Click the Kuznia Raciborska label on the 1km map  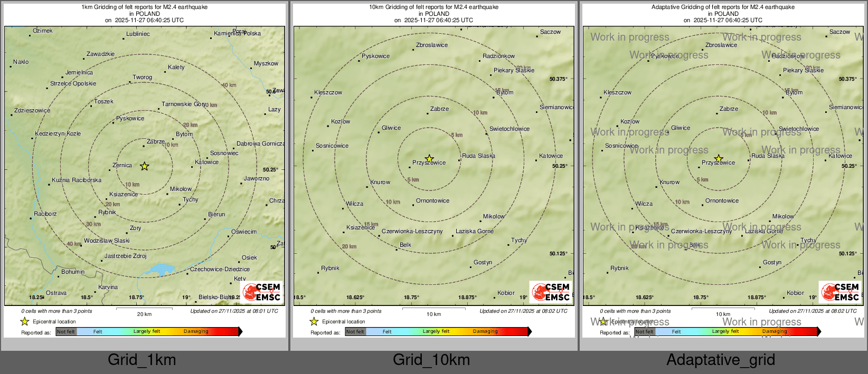point(77,180)
